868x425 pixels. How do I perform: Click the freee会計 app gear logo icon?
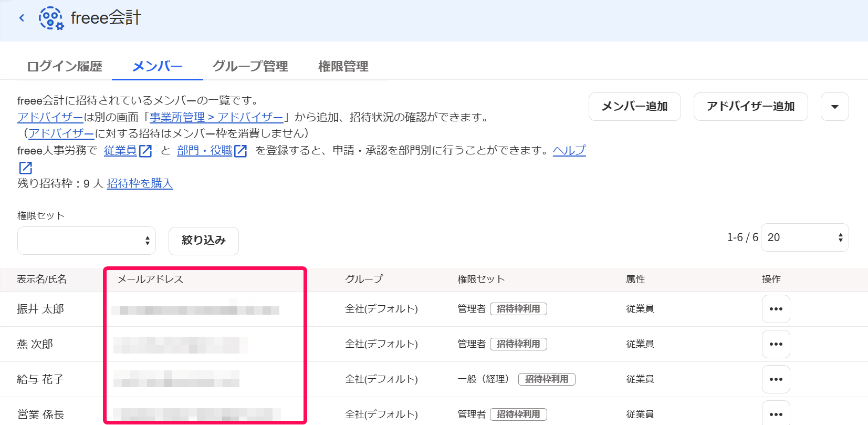[x=51, y=18]
